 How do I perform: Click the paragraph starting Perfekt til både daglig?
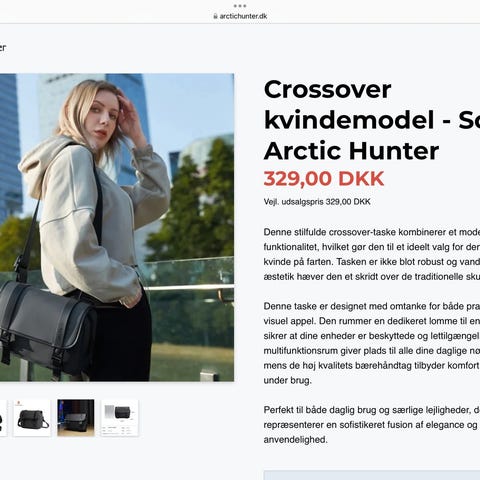tap(372, 425)
